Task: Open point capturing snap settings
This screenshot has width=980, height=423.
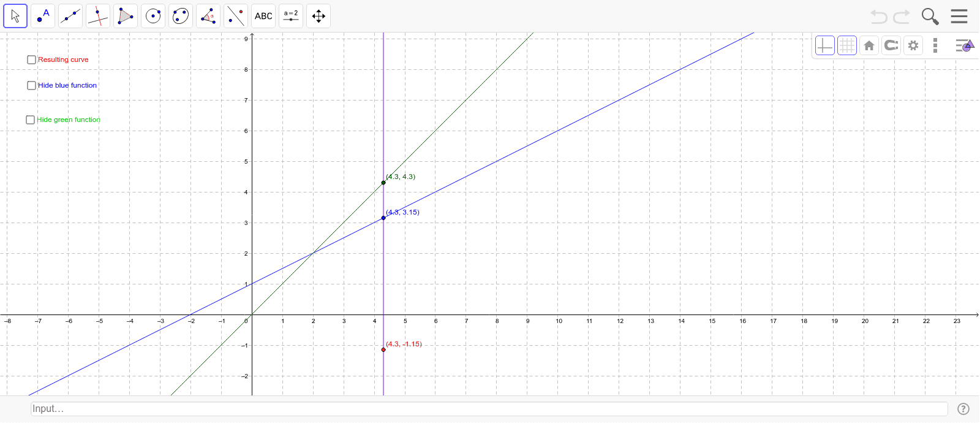Action: (891, 45)
